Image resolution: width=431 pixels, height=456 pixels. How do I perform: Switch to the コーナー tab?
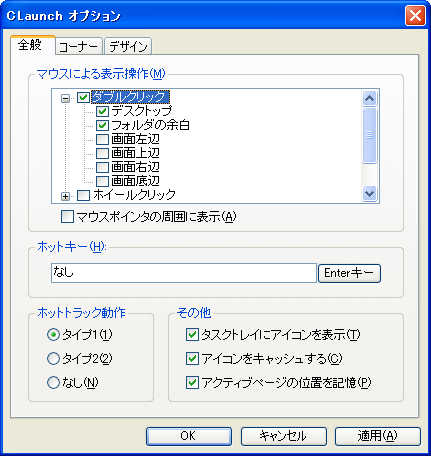coord(78,46)
